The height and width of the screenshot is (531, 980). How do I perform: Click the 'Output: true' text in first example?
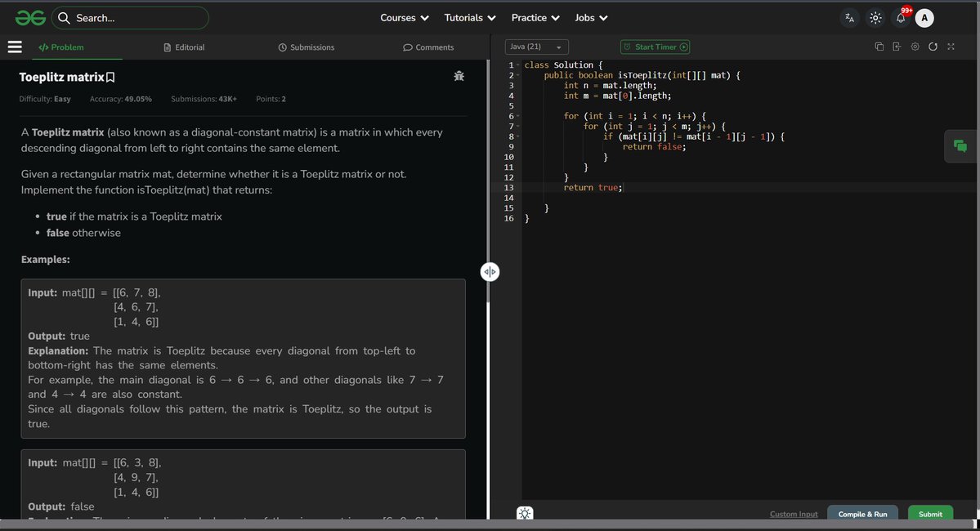(x=59, y=336)
